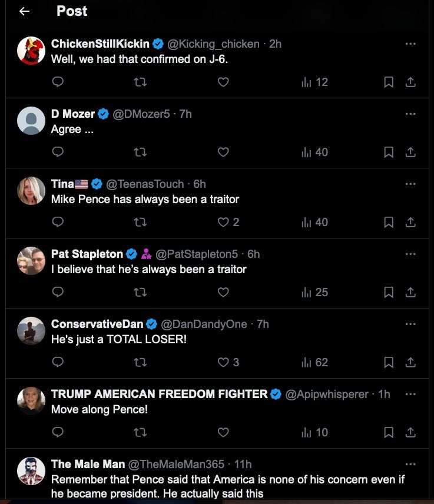434x504 pixels.
Task: Like Pat Stapleton's post
Action: [x=223, y=293]
